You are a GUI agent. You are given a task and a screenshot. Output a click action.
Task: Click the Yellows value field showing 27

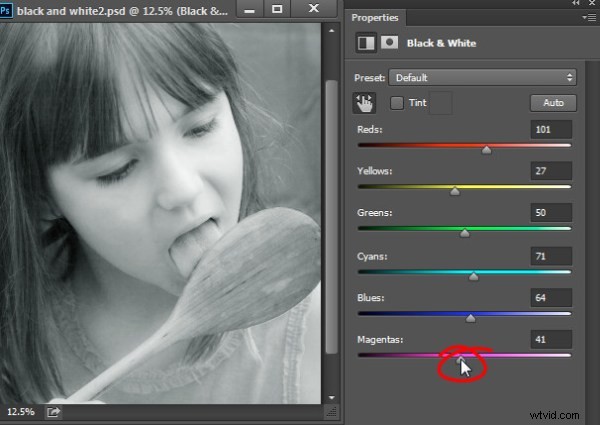pos(551,171)
